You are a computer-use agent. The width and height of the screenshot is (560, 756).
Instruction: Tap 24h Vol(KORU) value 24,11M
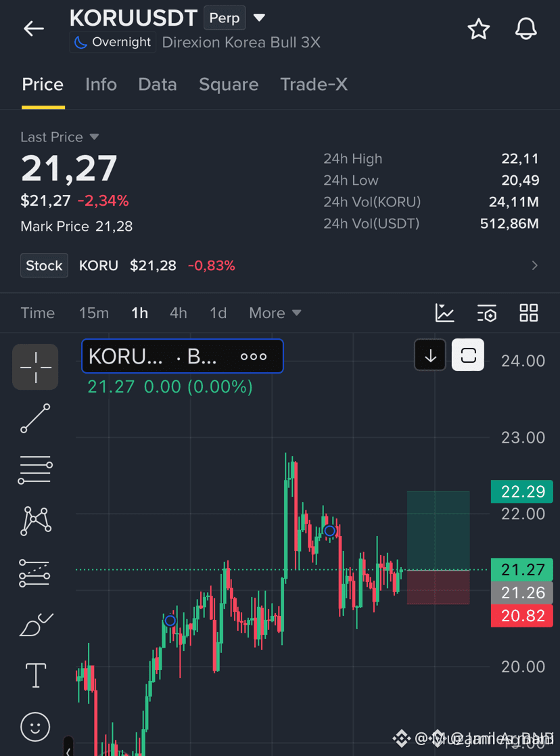[514, 202]
